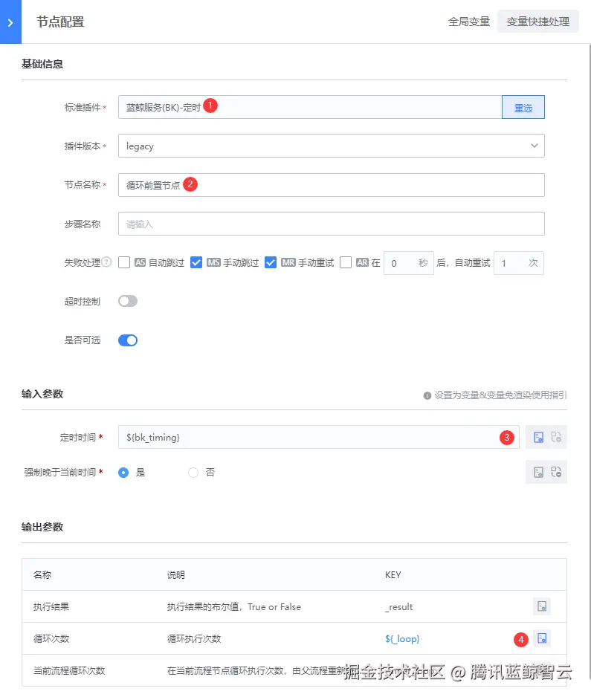Viewport: 591px width, 700px height.
Task: Open the 全局变量 tab
Action: 468,22
